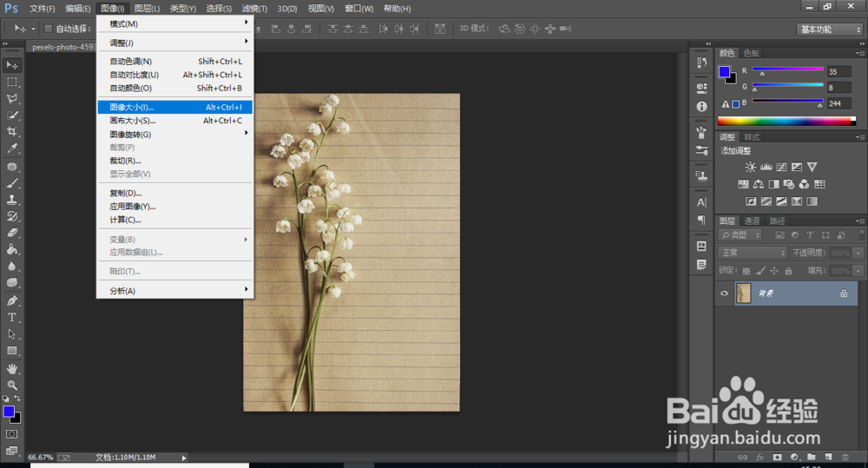This screenshot has height=468, width=868.
Task: Select the Horizontal Type tool
Action: pyautogui.click(x=11, y=317)
